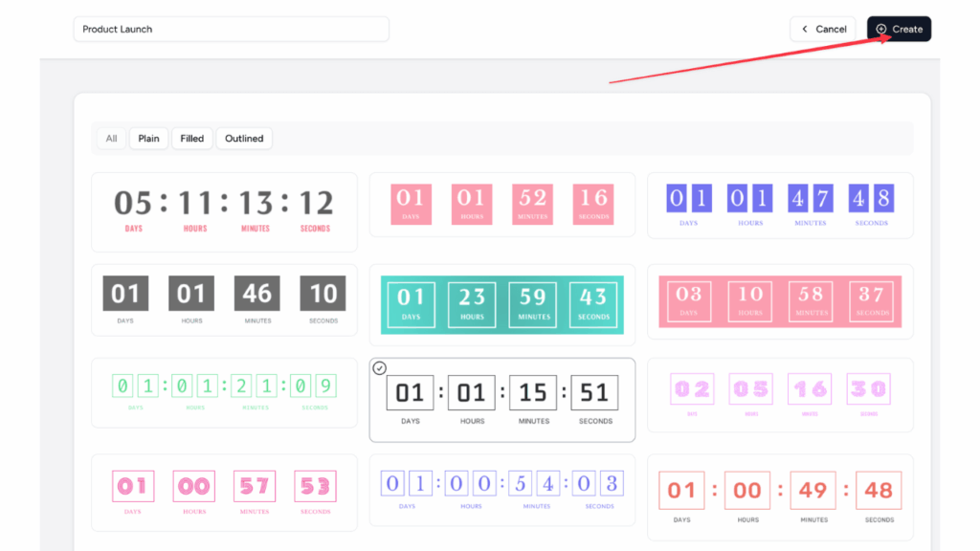Click the Create button

[899, 29]
